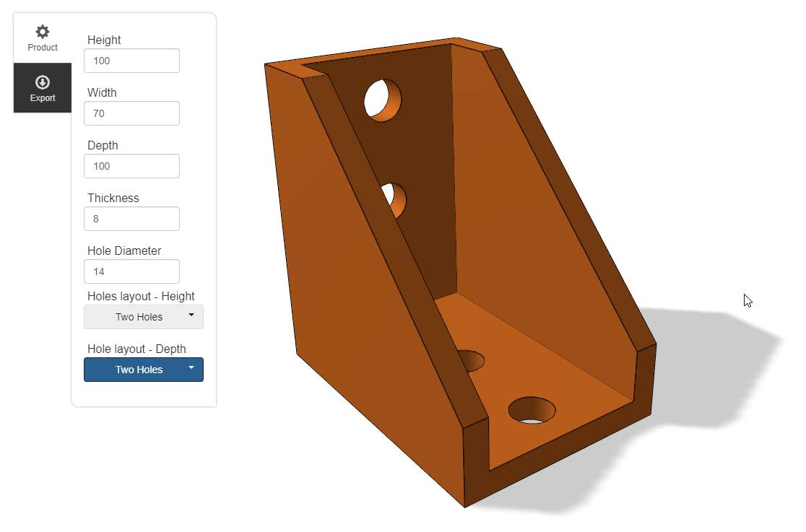Screen dimensions: 806x532
Task: Open the Holes layout - Height dropdown
Action: pyautogui.click(x=143, y=317)
